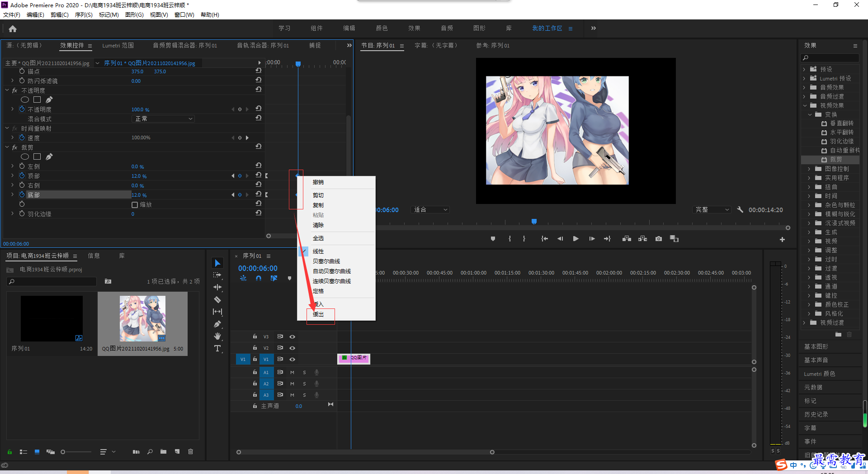
Task: Open the 标记 panel
Action: [810, 401]
